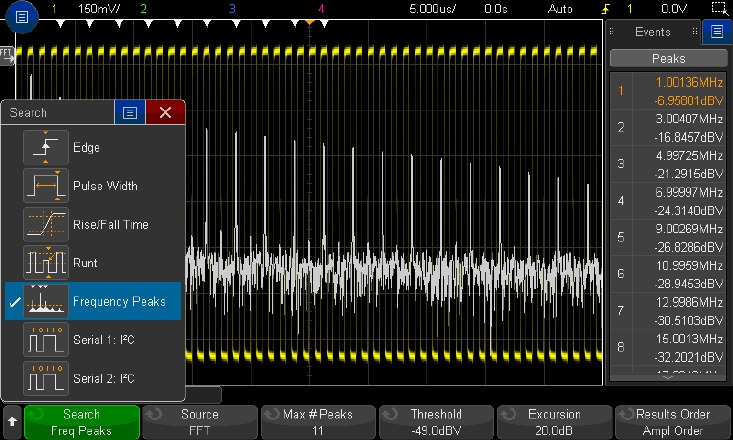Open the Results Order Ampl Order softkey
733x440 pixels.
click(673, 422)
